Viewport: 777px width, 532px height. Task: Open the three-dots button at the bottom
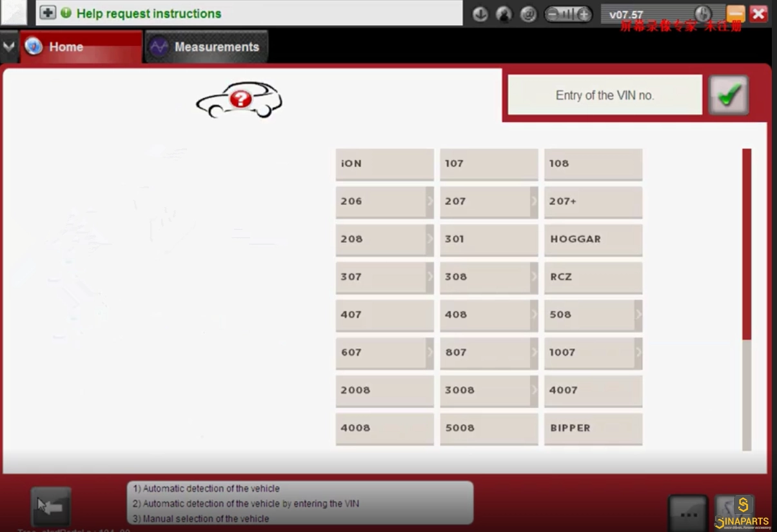(687, 515)
